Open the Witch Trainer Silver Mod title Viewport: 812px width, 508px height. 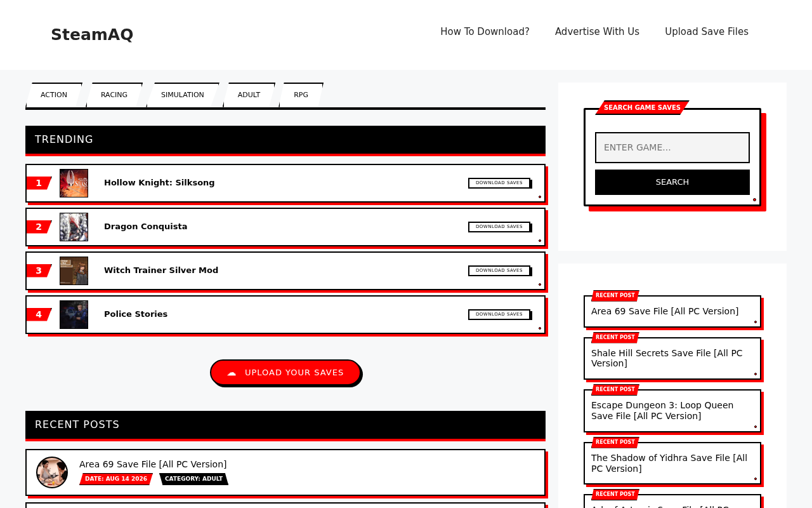coord(161,271)
